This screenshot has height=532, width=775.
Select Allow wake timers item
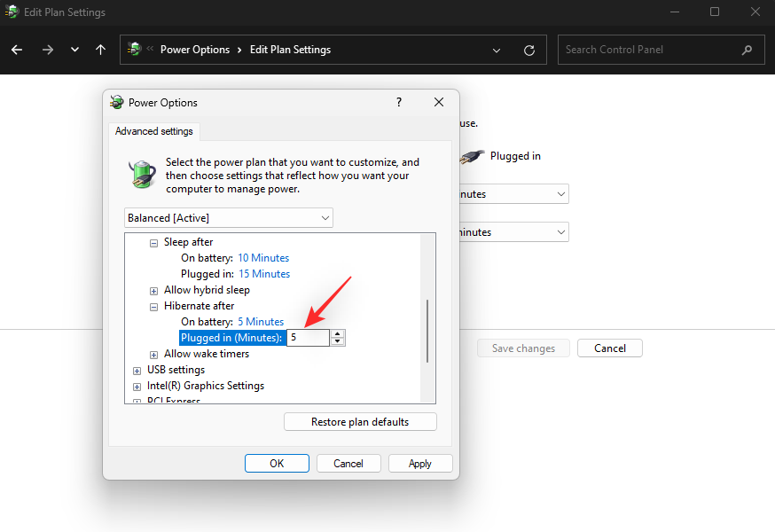coord(207,354)
